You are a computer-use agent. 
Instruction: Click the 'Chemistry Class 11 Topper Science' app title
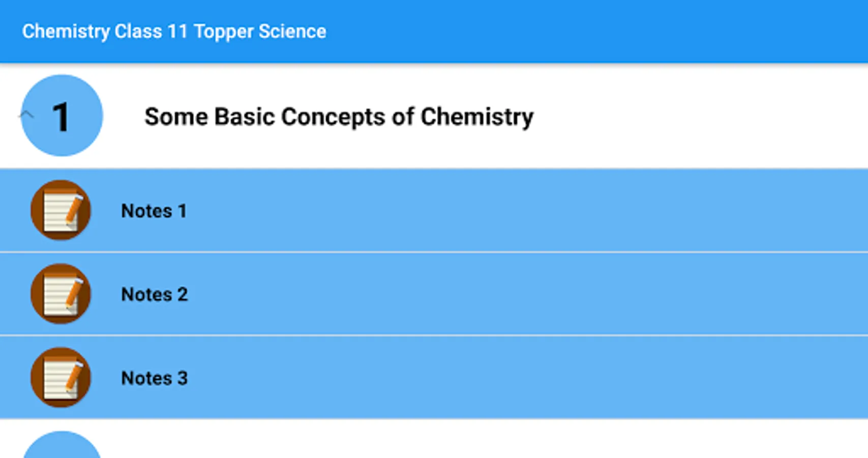[174, 32]
